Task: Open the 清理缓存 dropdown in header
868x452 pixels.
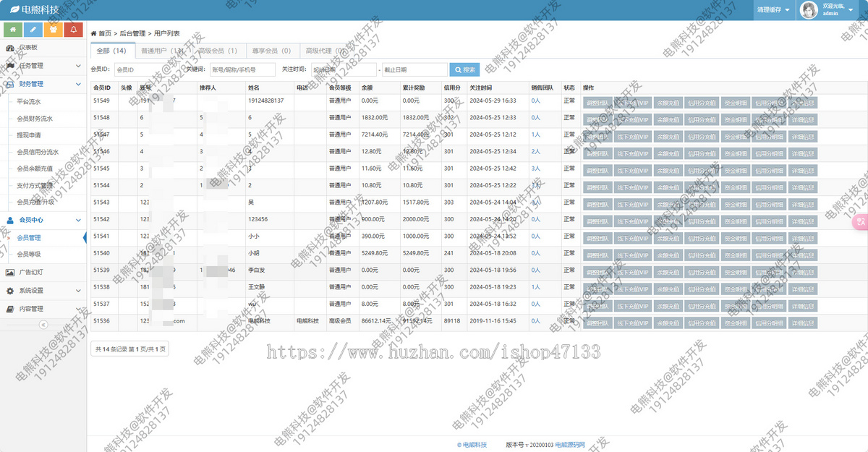Action: 774,10
